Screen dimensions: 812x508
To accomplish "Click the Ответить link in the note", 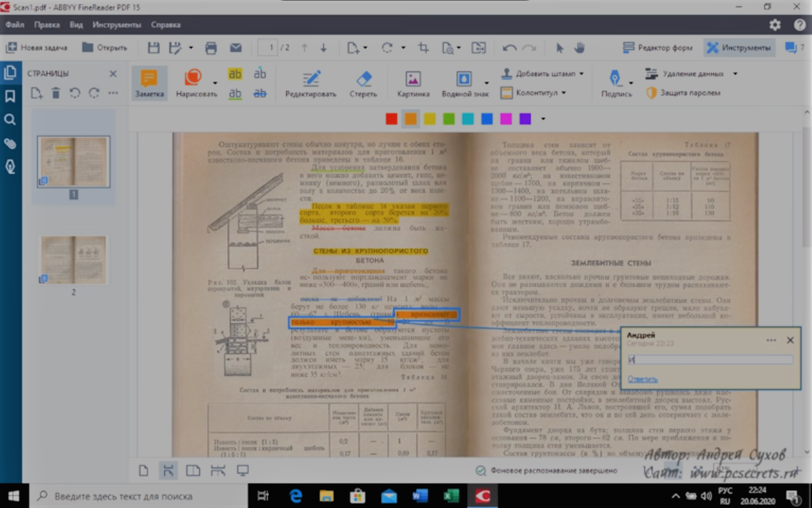I will point(642,379).
